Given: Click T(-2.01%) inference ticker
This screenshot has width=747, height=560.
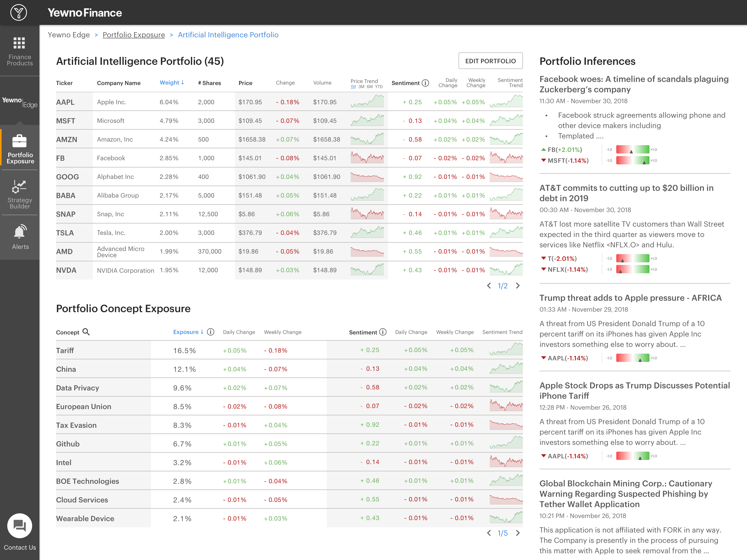Looking at the screenshot, I should tap(559, 258).
